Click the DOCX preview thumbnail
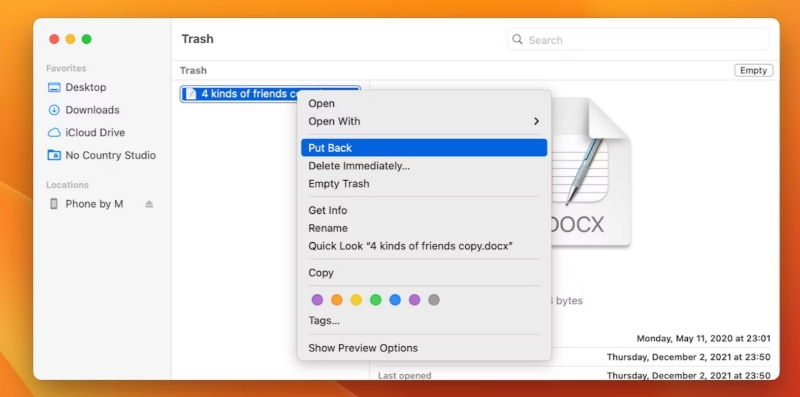Image resolution: width=800 pixels, height=397 pixels. (590, 171)
